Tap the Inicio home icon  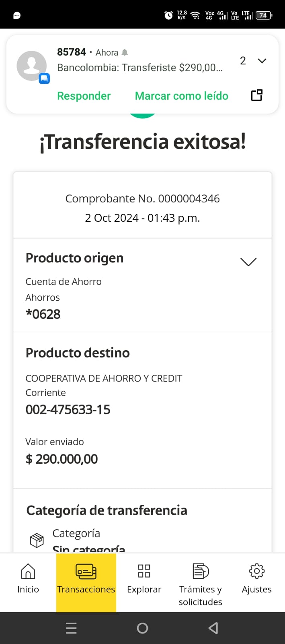[28, 571]
